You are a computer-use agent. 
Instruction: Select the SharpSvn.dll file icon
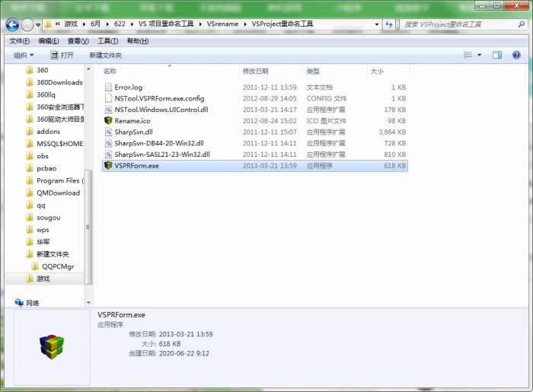108,132
